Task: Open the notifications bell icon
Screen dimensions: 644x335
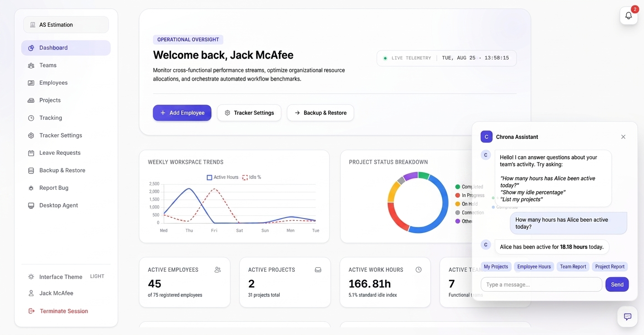Action: [629, 15]
